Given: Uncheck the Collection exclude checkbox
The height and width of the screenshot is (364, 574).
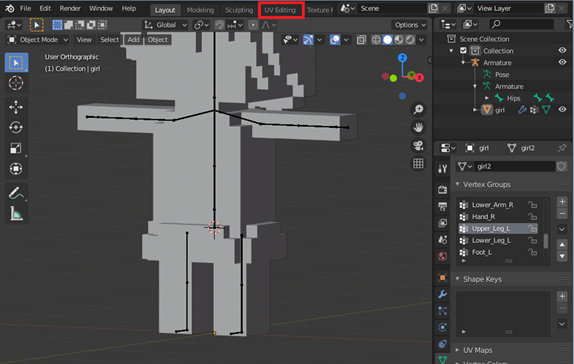Looking at the screenshot, I should (x=463, y=51).
